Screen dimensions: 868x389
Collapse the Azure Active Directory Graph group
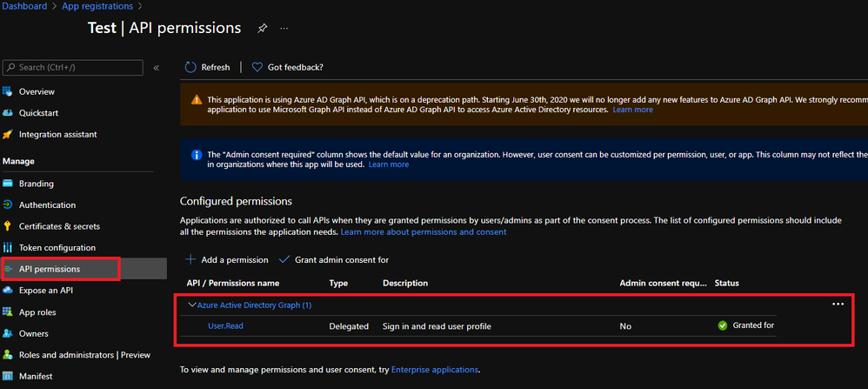(x=192, y=305)
